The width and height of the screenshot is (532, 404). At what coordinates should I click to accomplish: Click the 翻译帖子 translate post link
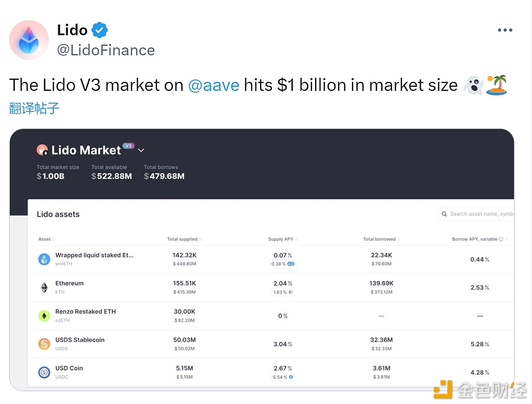point(34,108)
